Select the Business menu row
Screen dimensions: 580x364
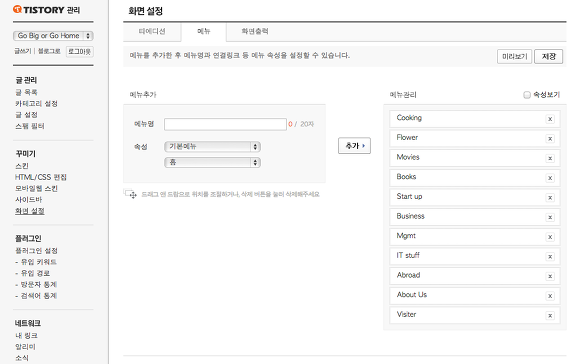[475, 217]
